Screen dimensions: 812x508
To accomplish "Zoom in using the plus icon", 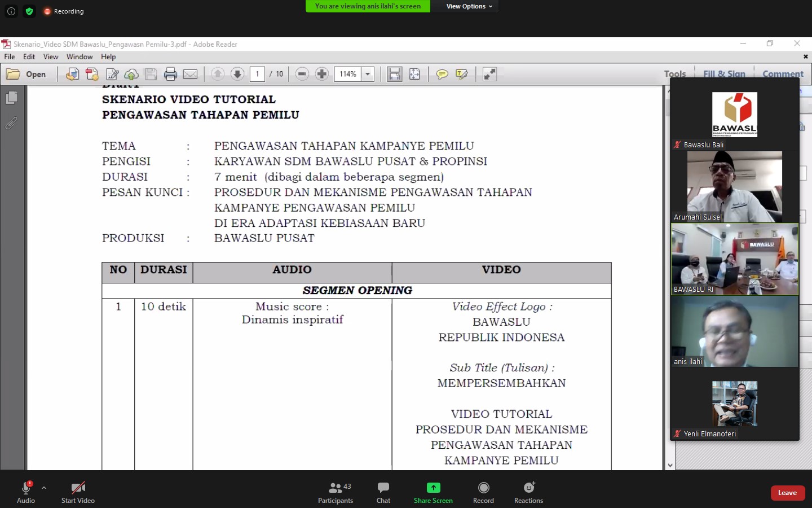I will [x=321, y=73].
